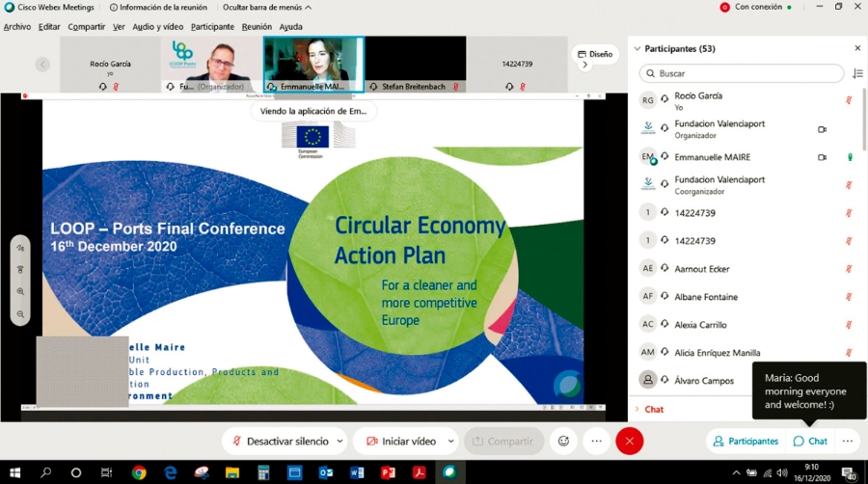Open the dropdown arrow next to Desactivar silencio
Viewport: 868px width, 484px height.
[x=339, y=441]
